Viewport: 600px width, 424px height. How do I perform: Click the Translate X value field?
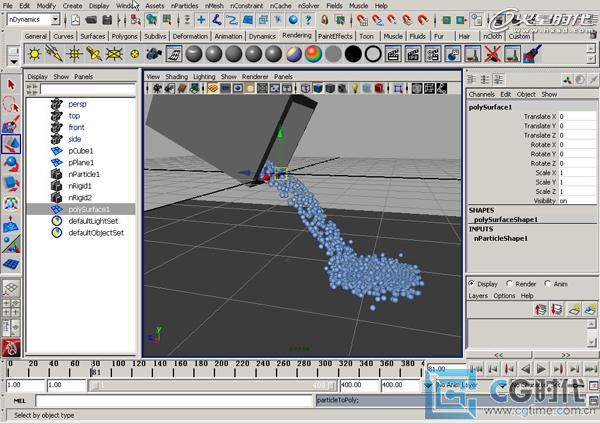pyautogui.click(x=577, y=116)
